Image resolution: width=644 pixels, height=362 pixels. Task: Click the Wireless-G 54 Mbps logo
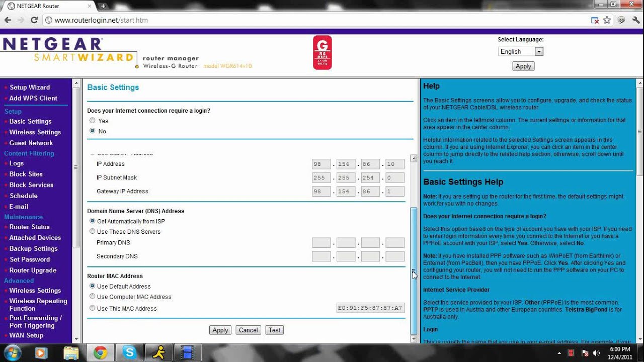(322, 52)
